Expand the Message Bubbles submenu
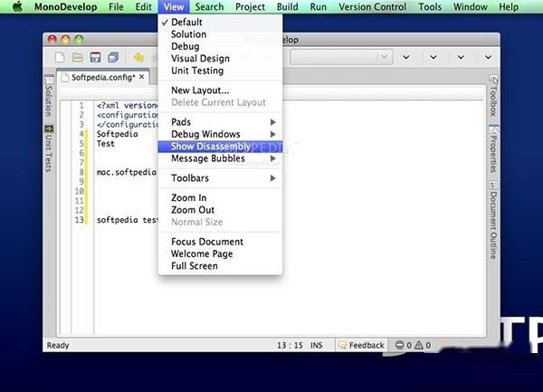 tap(220, 158)
